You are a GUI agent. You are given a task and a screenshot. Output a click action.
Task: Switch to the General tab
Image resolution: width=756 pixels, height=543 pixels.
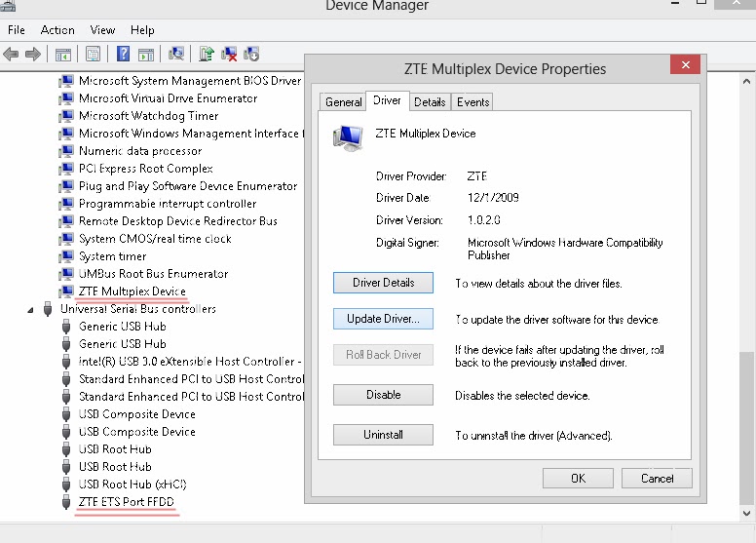pyautogui.click(x=343, y=102)
